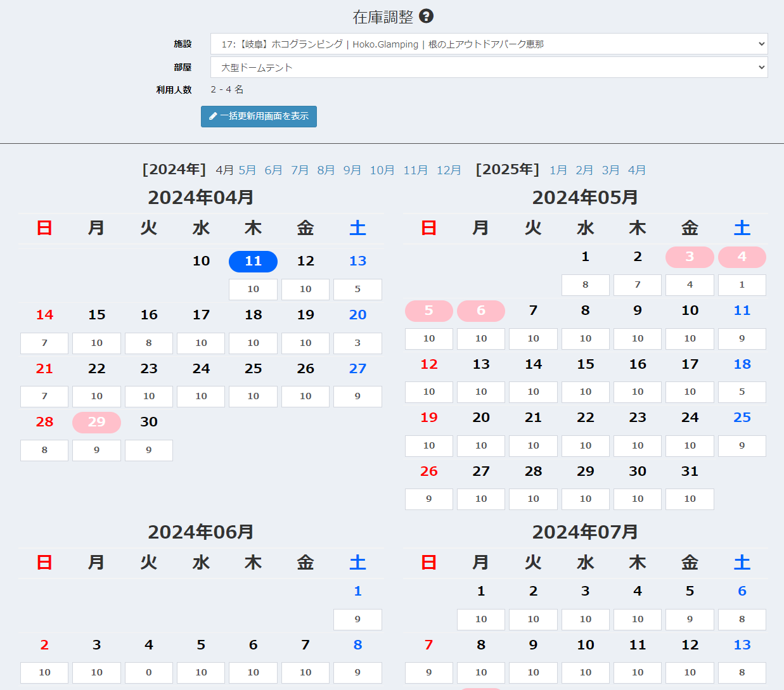Edit the stock field for April 11
784x690 pixels.
[253, 290]
